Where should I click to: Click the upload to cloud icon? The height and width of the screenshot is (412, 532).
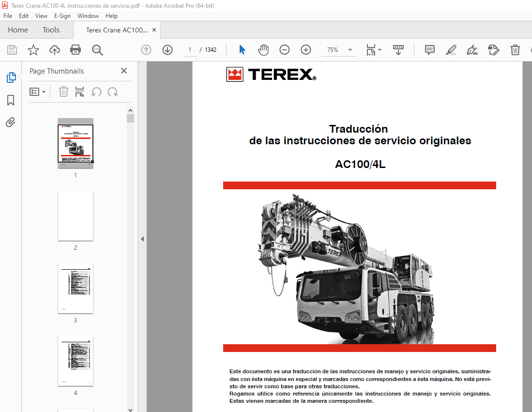[x=54, y=50]
